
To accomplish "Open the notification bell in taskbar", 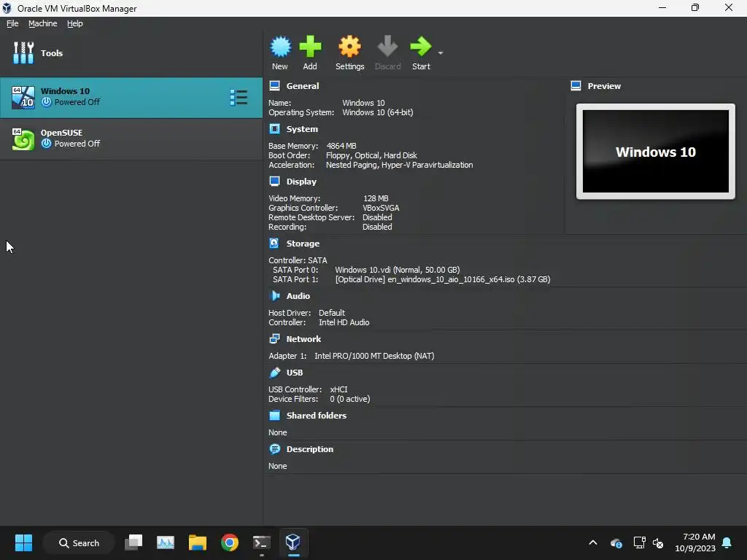I will click(x=727, y=542).
